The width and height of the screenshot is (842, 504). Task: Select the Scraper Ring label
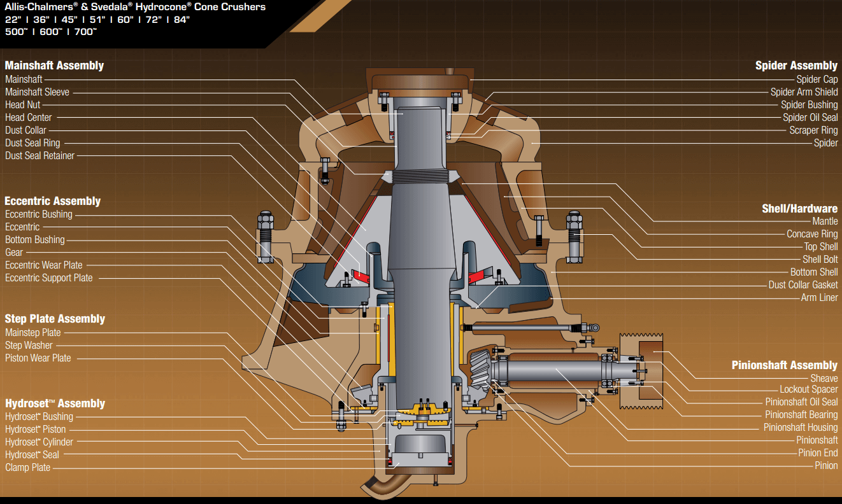point(814,130)
